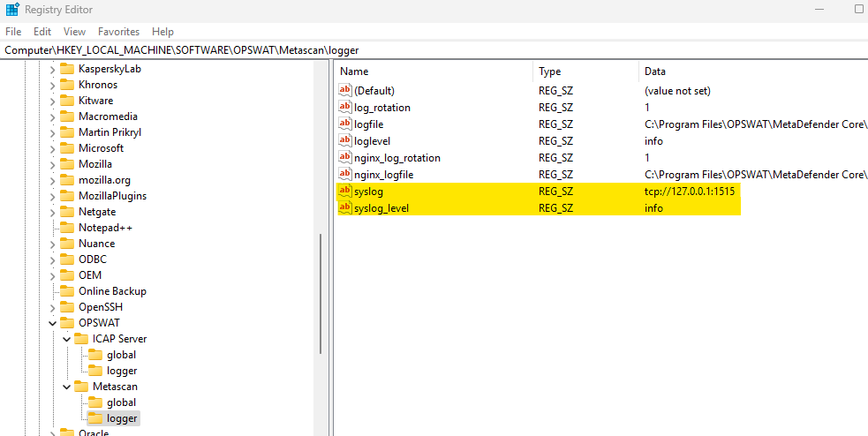Expand the Microsoft key
The image size is (868, 436).
coord(53,148)
